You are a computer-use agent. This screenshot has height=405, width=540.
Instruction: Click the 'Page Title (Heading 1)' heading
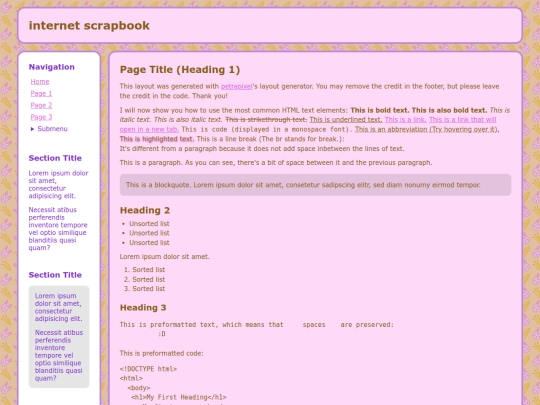(x=180, y=70)
